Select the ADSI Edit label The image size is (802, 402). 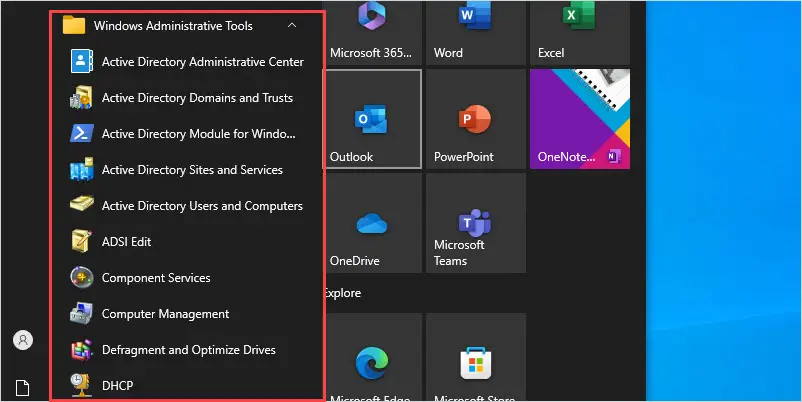(126, 241)
